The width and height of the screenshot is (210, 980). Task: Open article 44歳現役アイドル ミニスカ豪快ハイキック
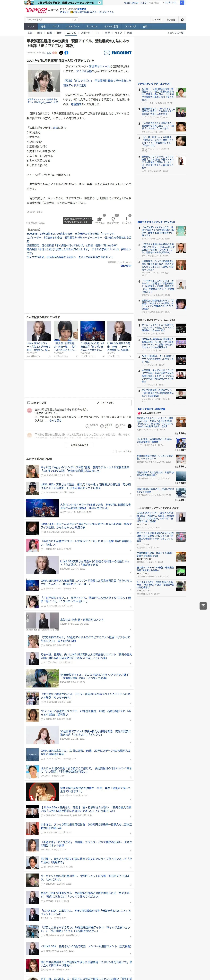(x=94, y=676)
